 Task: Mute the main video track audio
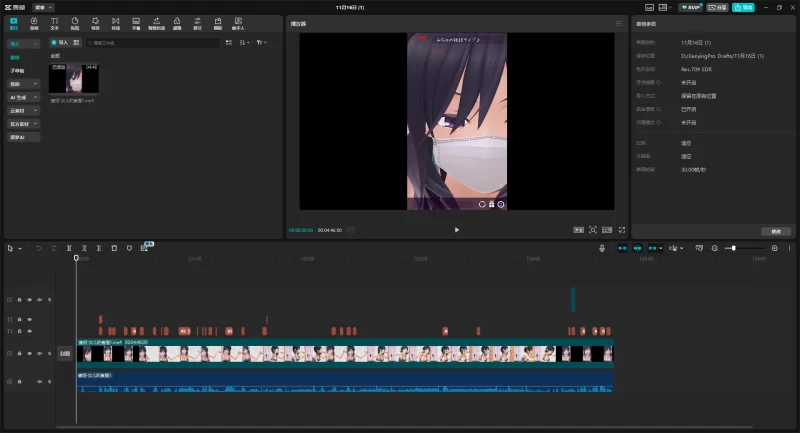click(x=39, y=353)
